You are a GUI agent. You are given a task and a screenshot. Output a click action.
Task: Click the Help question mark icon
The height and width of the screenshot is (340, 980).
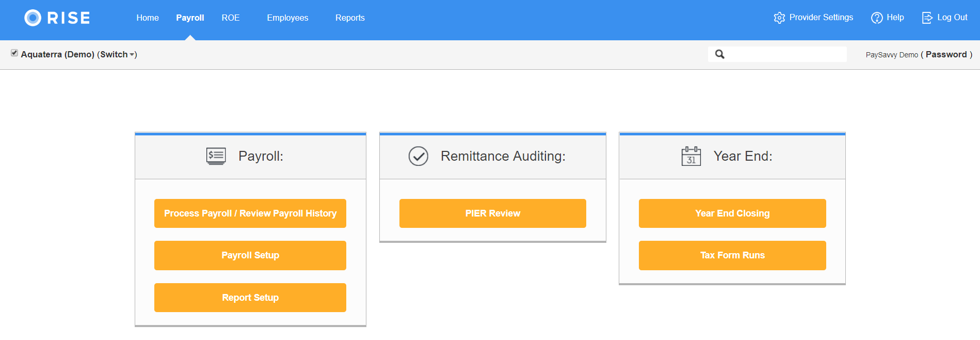[877, 18]
